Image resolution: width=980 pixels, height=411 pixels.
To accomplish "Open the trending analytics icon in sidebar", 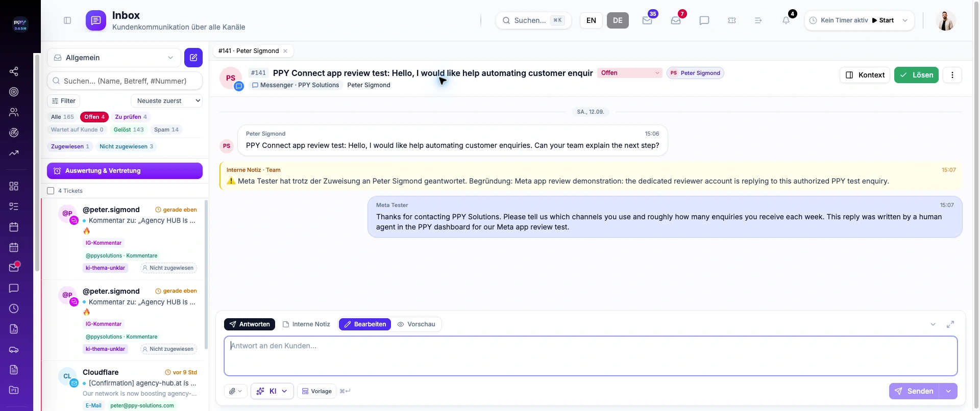I will click(14, 153).
